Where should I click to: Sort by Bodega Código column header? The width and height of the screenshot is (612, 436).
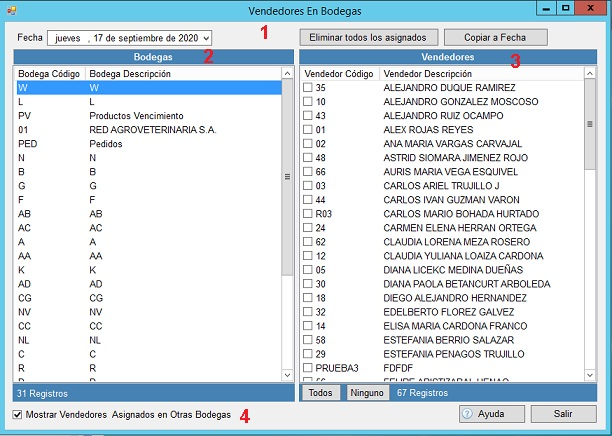48,73
